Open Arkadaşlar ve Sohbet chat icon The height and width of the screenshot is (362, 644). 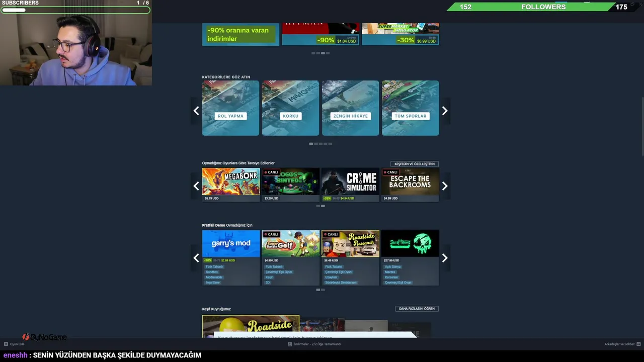point(638,344)
